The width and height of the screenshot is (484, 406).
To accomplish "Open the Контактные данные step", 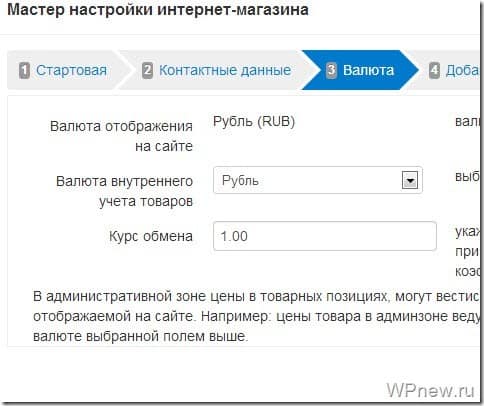I will tap(225, 70).
